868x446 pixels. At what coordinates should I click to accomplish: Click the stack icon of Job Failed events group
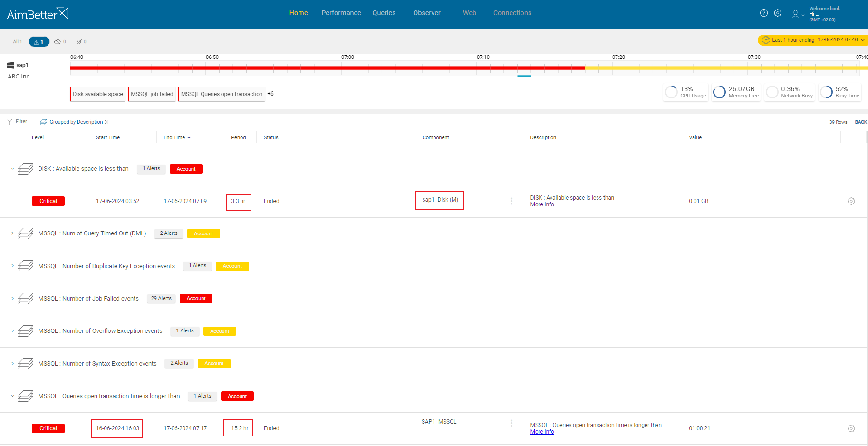[26, 299]
